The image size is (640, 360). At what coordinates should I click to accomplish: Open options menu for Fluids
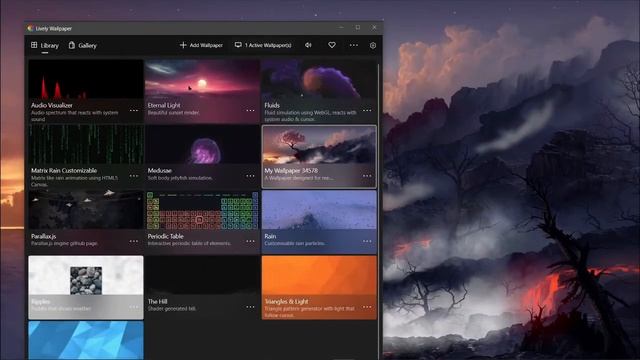point(367,110)
